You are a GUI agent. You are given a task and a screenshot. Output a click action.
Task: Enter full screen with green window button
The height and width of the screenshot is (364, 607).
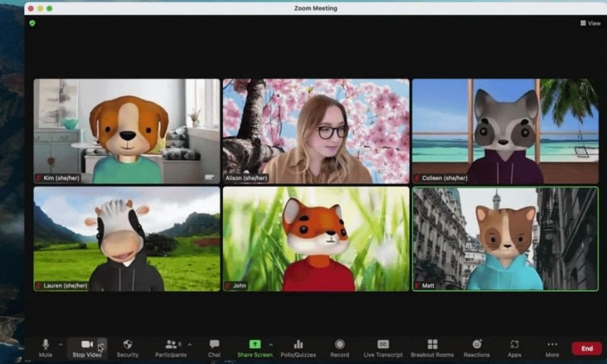pyautogui.click(x=50, y=8)
